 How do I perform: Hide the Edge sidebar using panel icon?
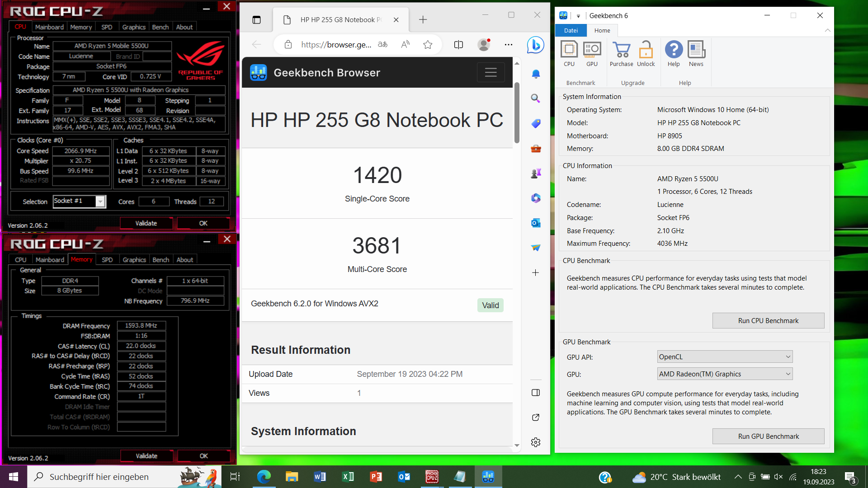(536, 393)
